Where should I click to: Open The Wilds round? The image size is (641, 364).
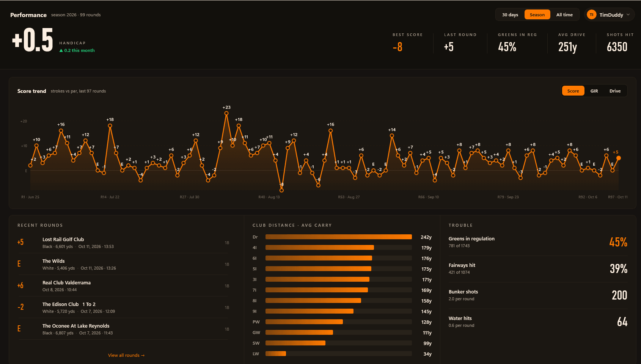click(123, 264)
